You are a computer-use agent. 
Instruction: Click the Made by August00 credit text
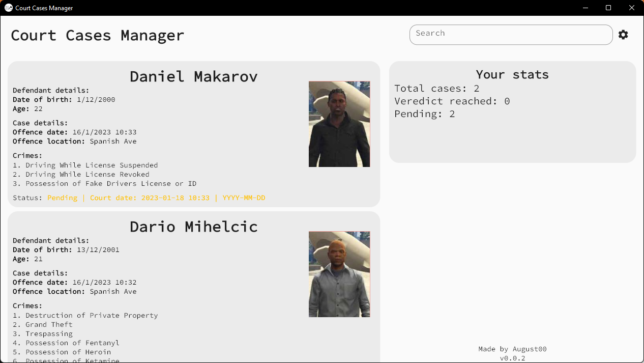click(x=512, y=349)
